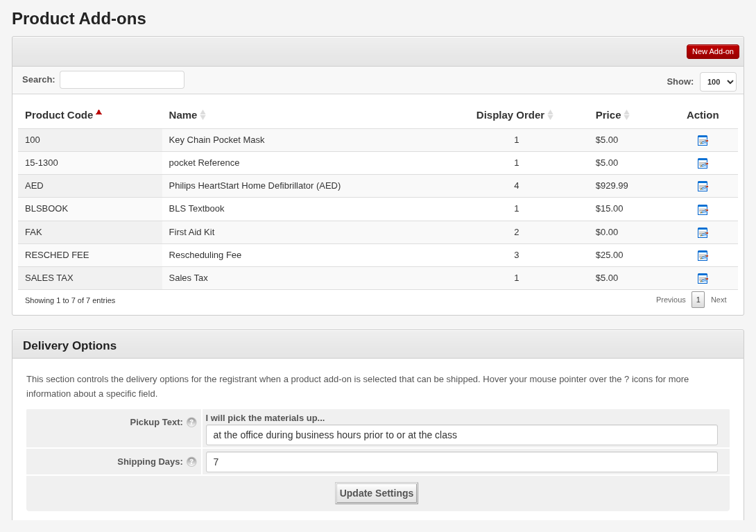Click edit icon for First Aid Kit
This screenshot has height=532, width=756.
pos(703,232)
